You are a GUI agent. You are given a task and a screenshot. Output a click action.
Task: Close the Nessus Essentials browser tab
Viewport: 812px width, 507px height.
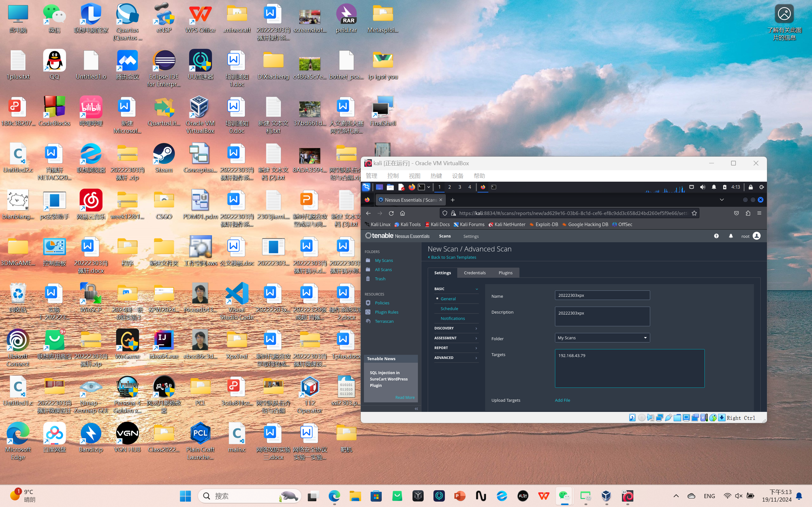point(440,200)
